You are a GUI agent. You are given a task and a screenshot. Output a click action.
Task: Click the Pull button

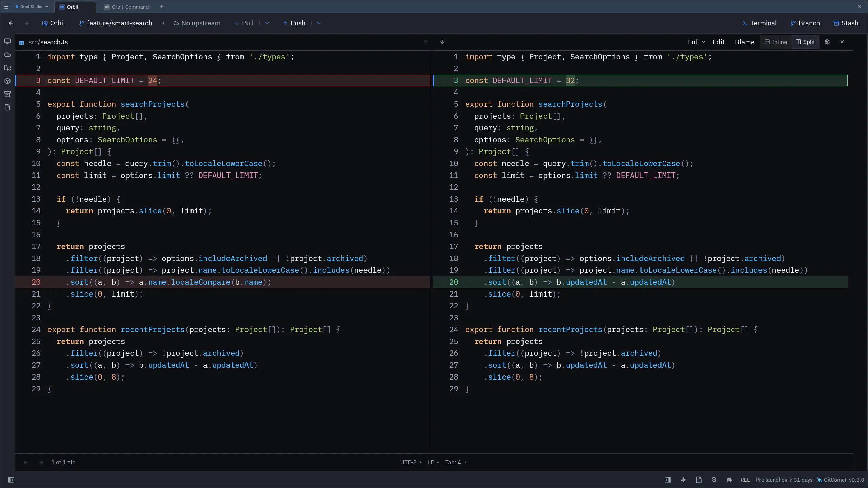(x=244, y=23)
